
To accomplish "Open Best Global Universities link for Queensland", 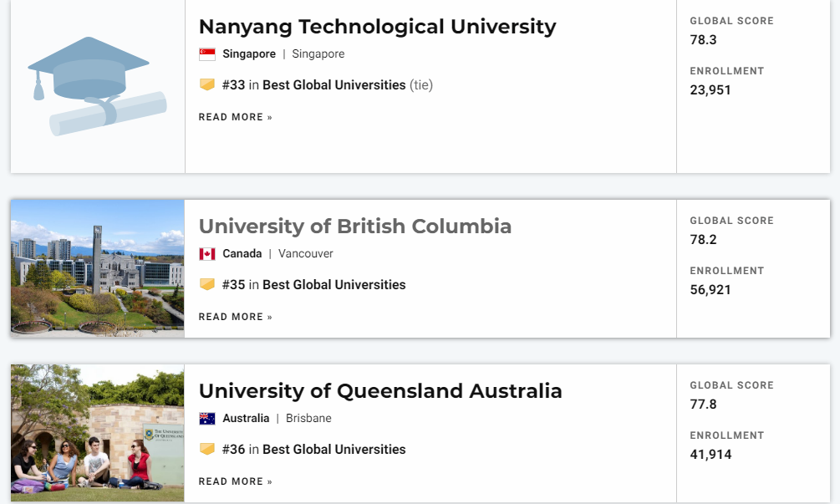I will coord(333,450).
